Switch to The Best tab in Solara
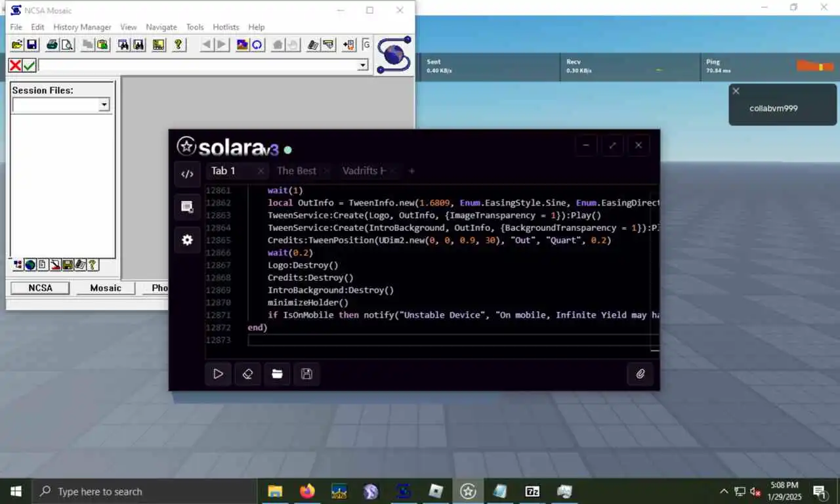This screenshot has width=840, height=504. (297, 171)
